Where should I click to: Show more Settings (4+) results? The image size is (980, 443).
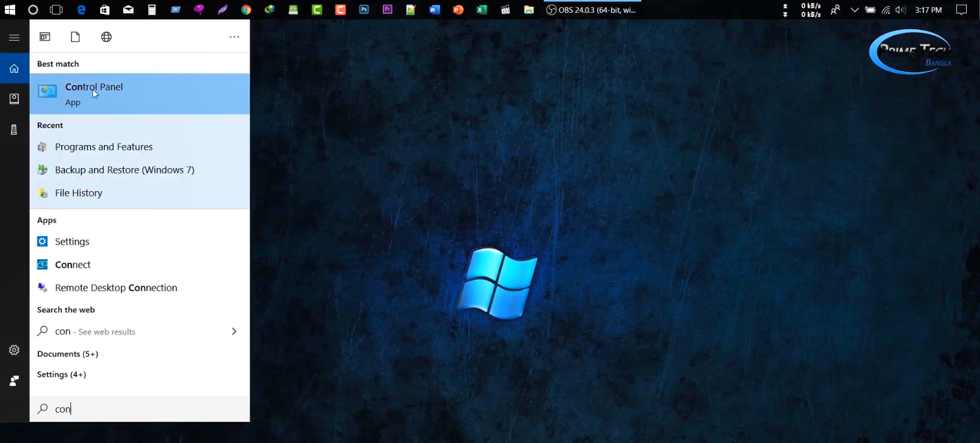61,374
